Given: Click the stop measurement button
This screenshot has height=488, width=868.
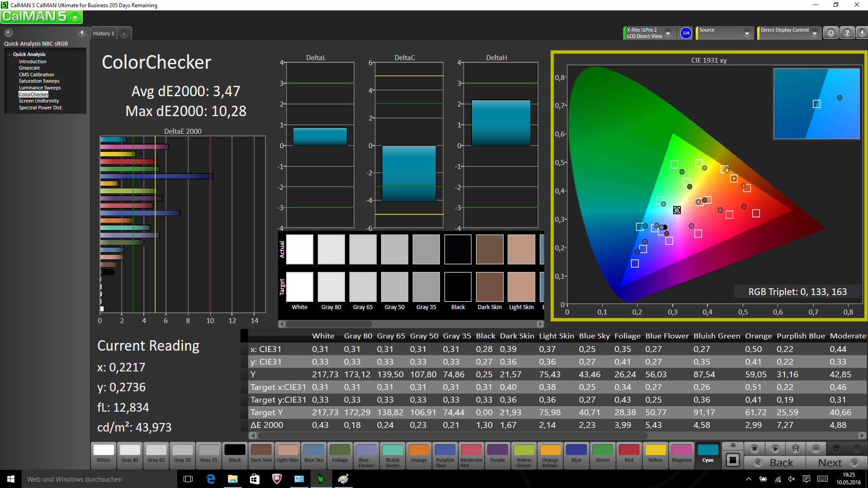Looking at the screenshot, I should [754, 449].
